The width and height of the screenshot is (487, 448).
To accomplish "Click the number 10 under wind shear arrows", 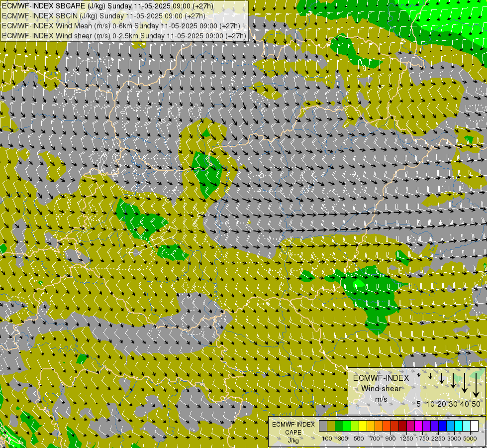I will (x=430, y=404).
